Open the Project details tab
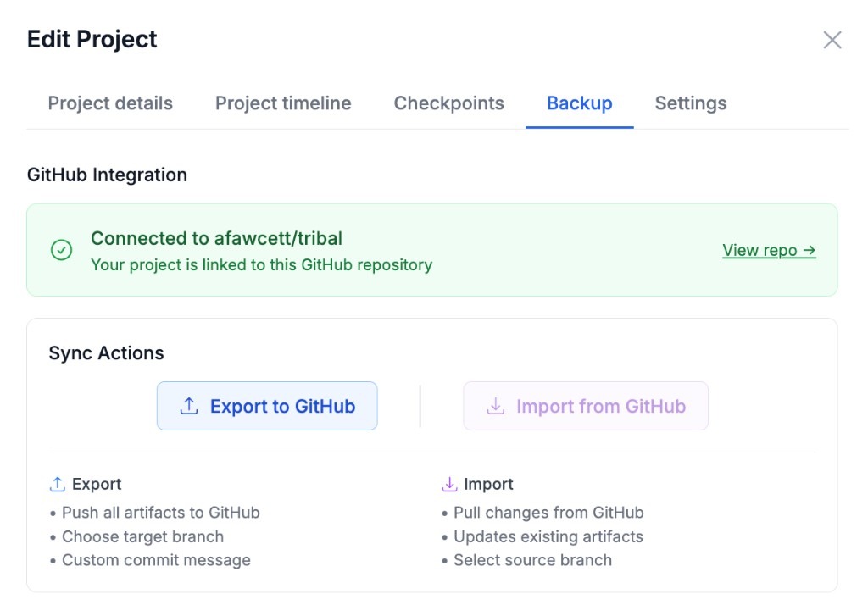The width and height of the screenshot is (868, 605). tap(110, 103)
